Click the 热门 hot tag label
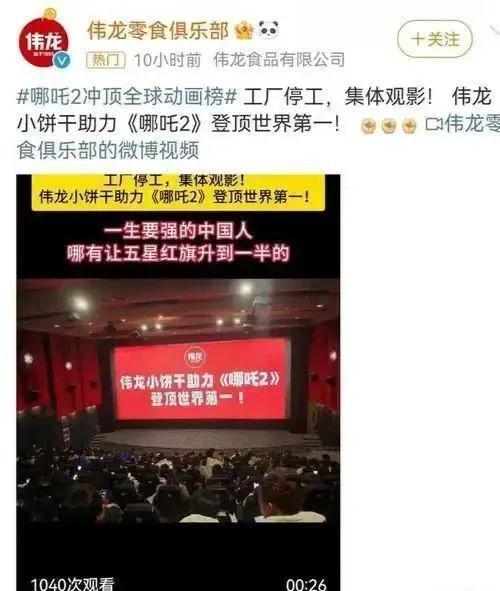This screenshot has height=591, width=500. tap(106, 60)
